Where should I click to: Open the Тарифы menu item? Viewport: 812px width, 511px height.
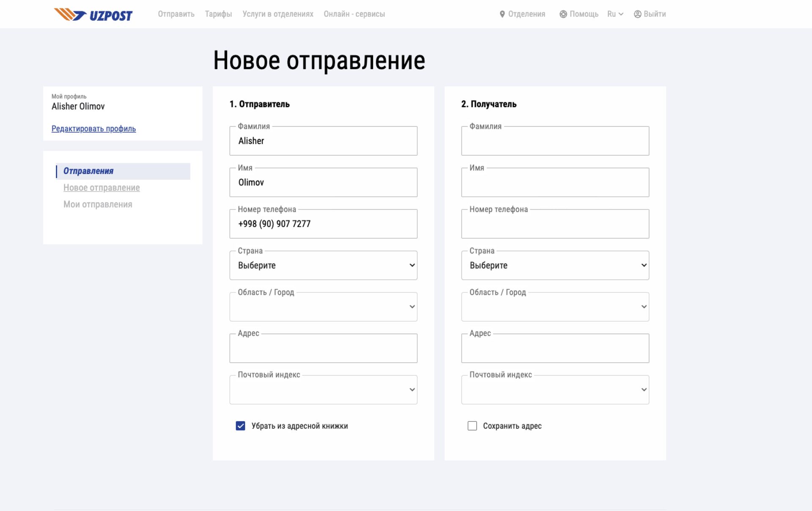tap(218, 14)
